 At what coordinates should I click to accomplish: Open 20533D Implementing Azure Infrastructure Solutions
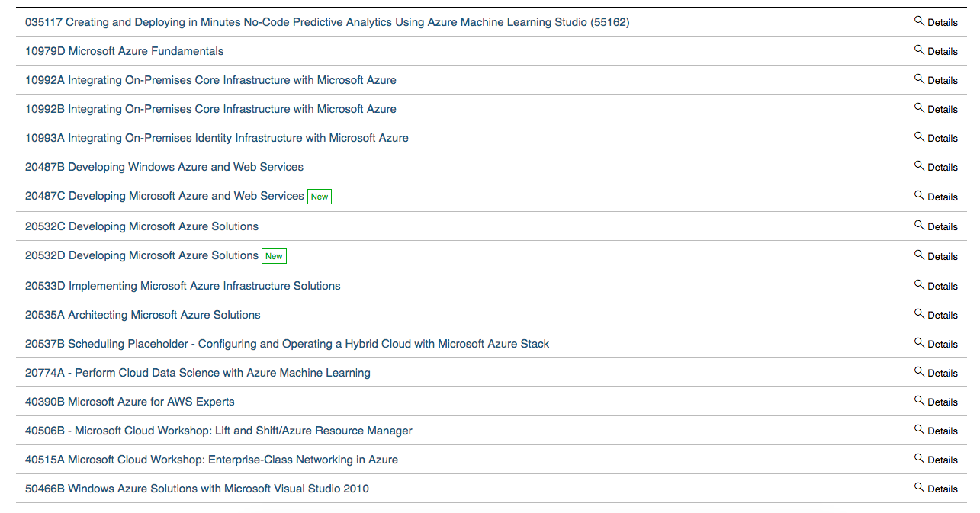pos(183,286)
